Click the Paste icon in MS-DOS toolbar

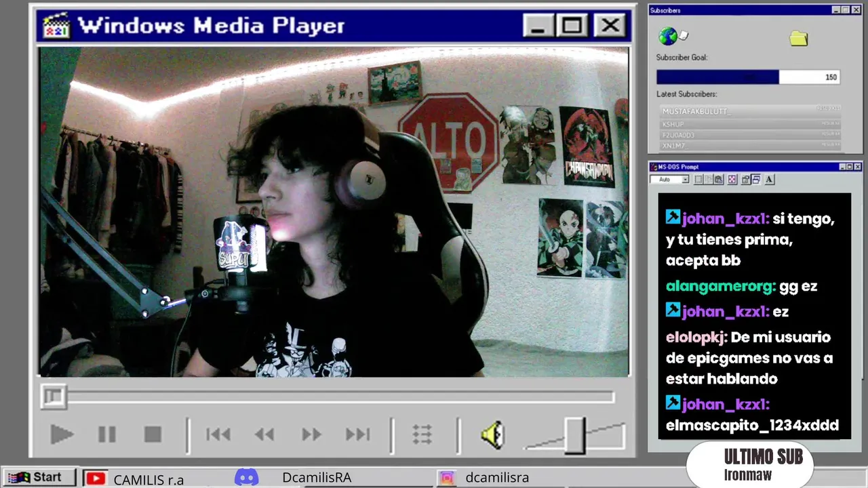(x=718, y=180)
